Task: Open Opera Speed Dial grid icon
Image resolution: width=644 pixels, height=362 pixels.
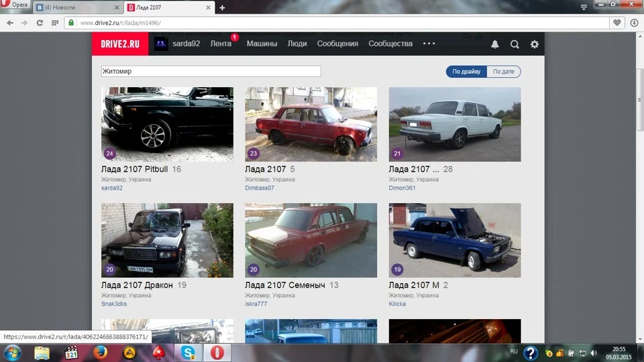Action: [x=54, y=23]
